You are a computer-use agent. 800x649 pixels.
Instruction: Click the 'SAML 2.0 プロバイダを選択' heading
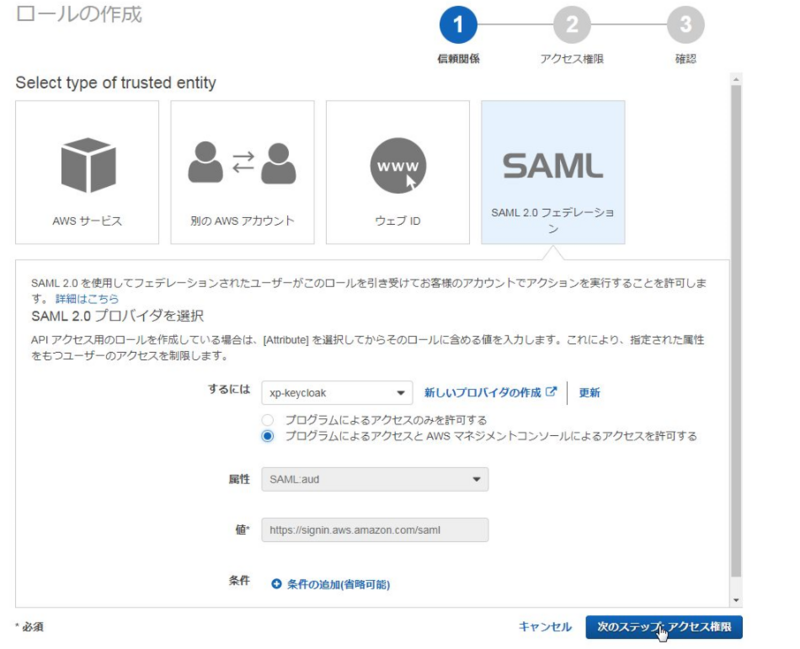(117, 316)
